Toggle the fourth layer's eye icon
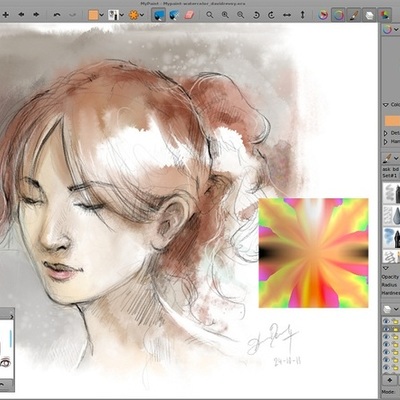Screen dimensions: 400x400 pos(386,344)
